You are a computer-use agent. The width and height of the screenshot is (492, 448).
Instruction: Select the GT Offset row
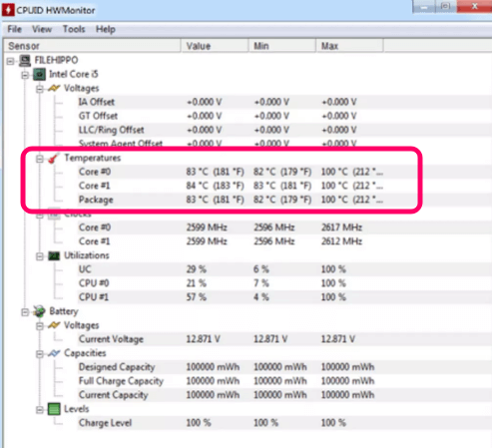click(284, 116)
